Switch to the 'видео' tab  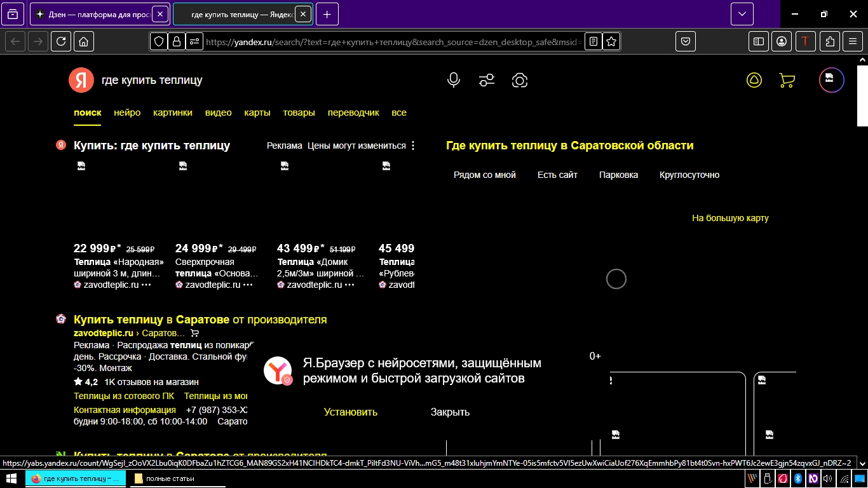coord(218,112)
